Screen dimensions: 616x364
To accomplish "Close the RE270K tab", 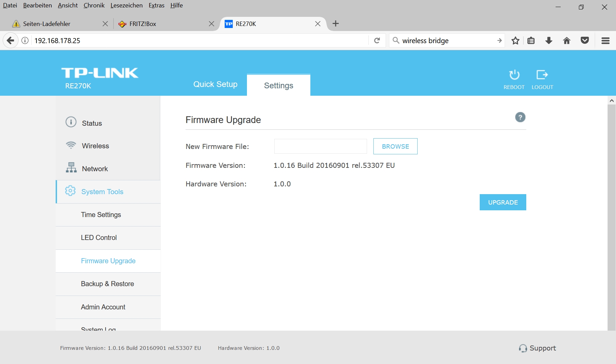I will point(318,24).
